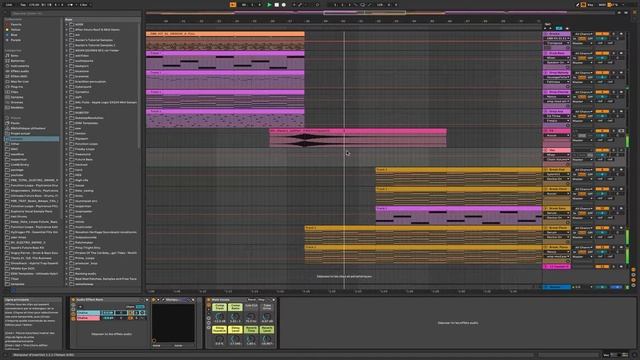Select the Yellow collection label
Screen dimensions: 640x360
[16, 30]
